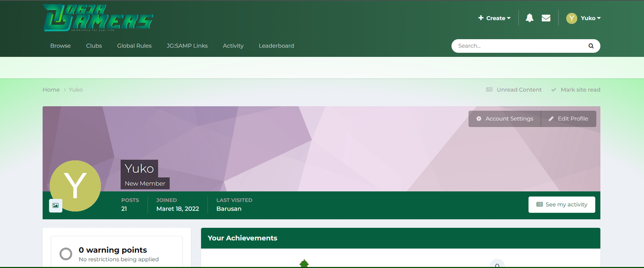
Task: Open the Create dropdown menu
Action: pos(495,18)
